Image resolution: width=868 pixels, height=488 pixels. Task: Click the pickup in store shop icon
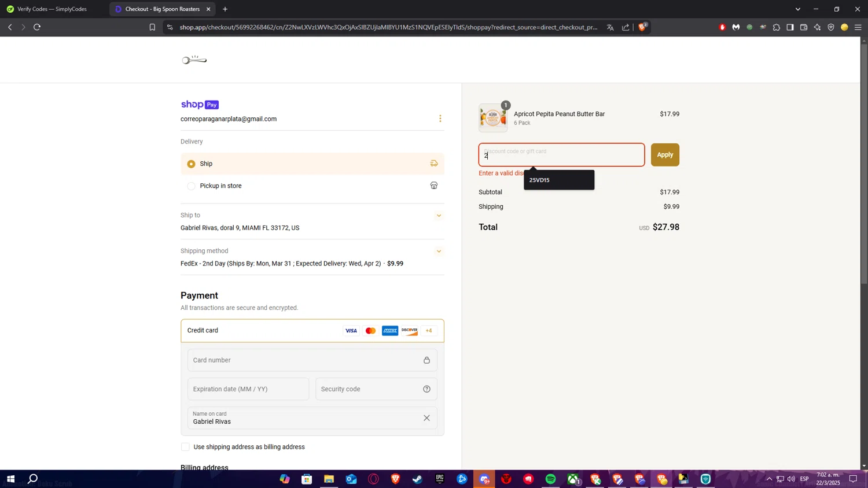pyautogui.click(x=434, y=186)
